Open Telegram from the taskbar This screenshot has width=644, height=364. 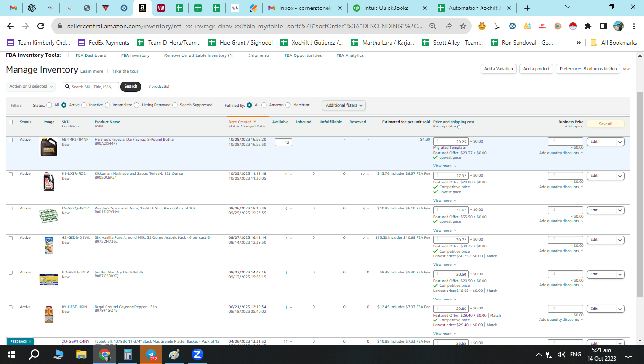(152, 354)
